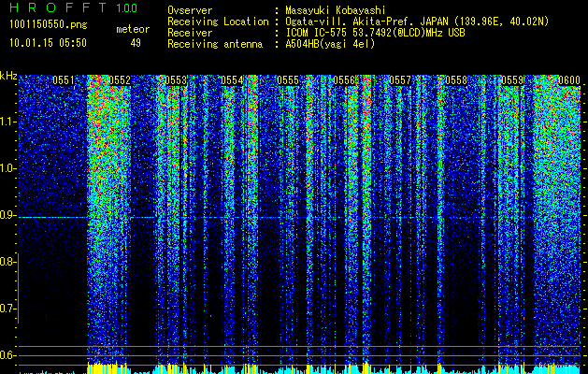This screenshot has width=588, height=374.
Task: Click the 0554 time marker
Action: (232, 80)
